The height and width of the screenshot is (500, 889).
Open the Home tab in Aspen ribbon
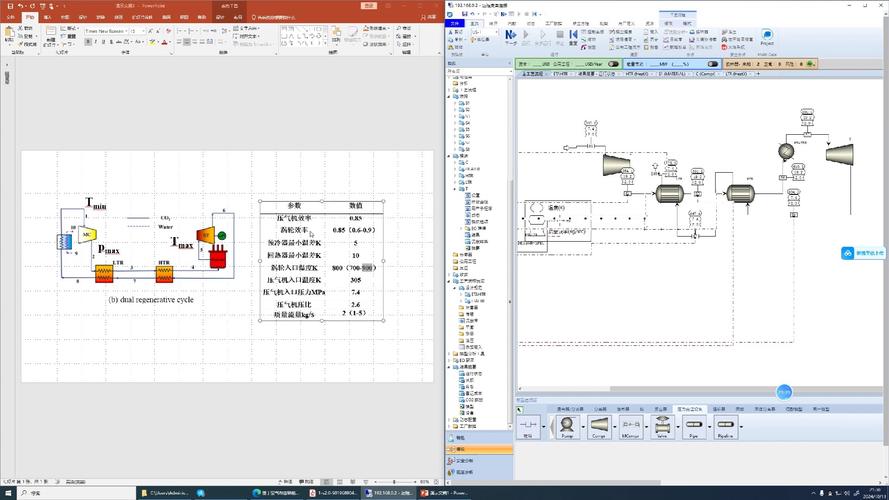[x=475, y=24]
